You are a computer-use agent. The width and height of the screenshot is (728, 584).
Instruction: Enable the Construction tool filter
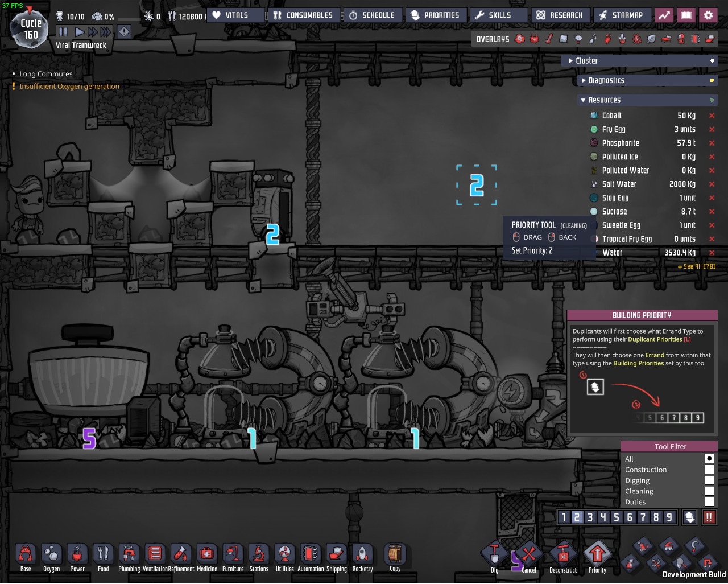coord(709,470)
